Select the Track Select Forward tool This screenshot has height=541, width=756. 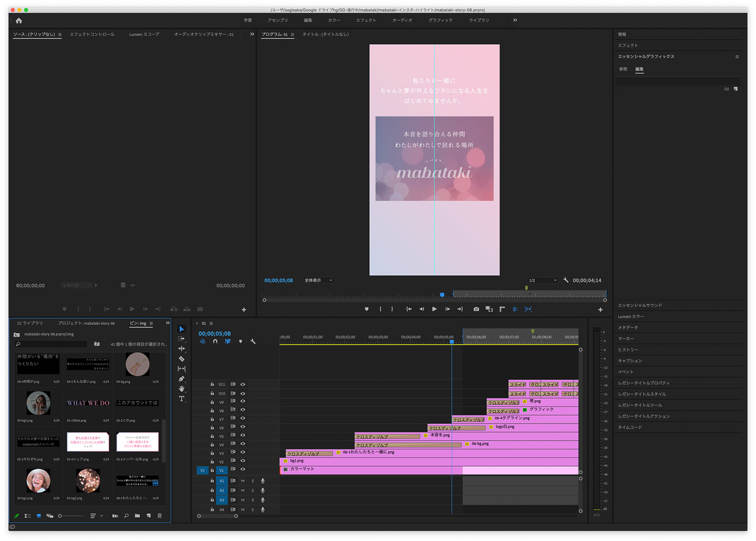[182, 339]
